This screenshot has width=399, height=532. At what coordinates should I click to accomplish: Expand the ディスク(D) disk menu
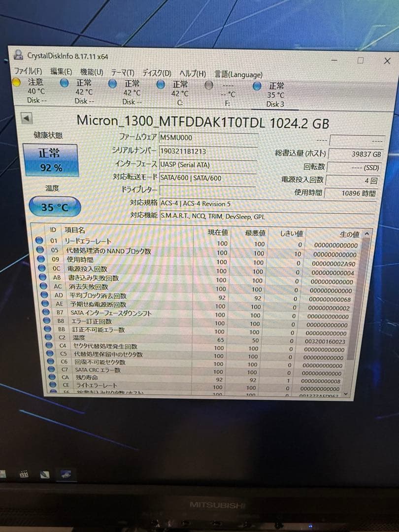[157, 73]
